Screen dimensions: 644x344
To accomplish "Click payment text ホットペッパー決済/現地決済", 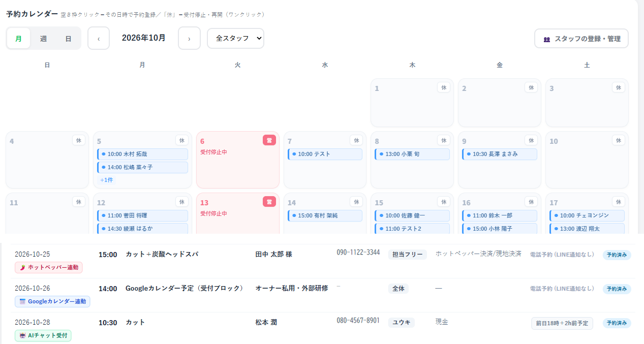I will [x=478, y=254].
